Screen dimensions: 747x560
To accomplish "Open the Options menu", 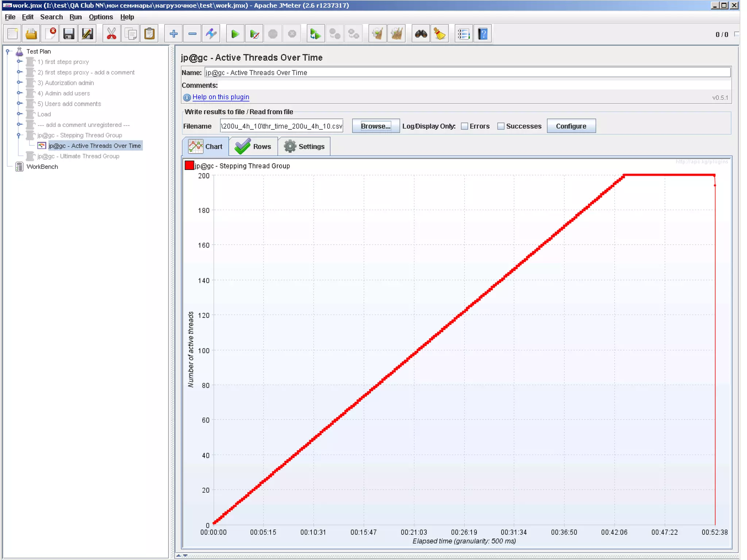I will 101,17.
